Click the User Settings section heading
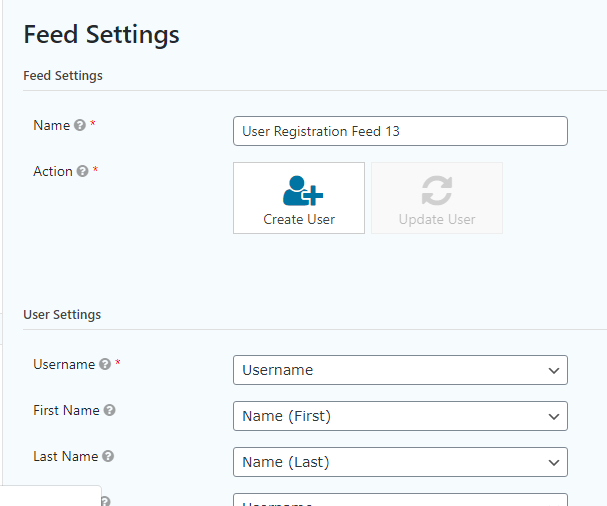Viewport: 607px width, 506px height. [62, 315]
